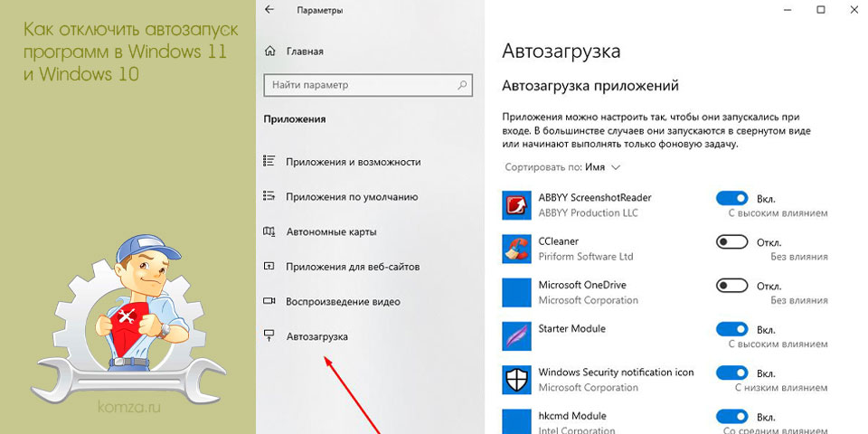Image resolution: width=868 pixels, height=434 pixels.
Task: Click the ABBYY ScreenshotReader app icon
Action: [516, 205]
